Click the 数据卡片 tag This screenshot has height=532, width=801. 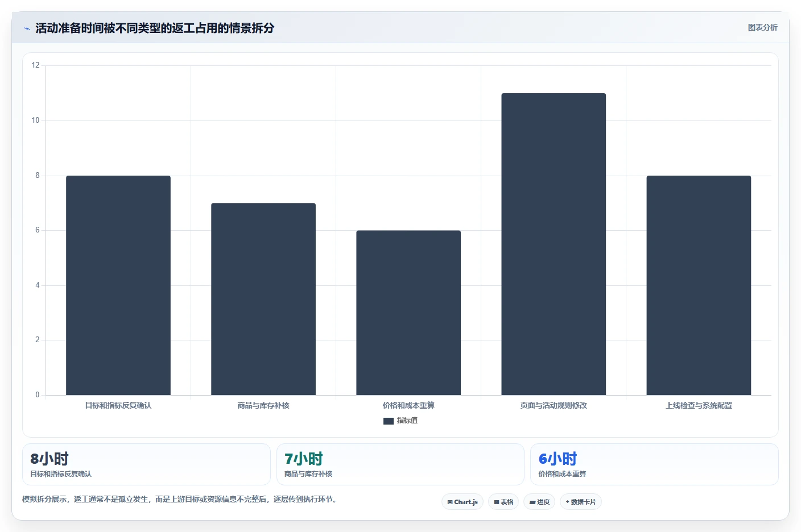click(581, 502)
